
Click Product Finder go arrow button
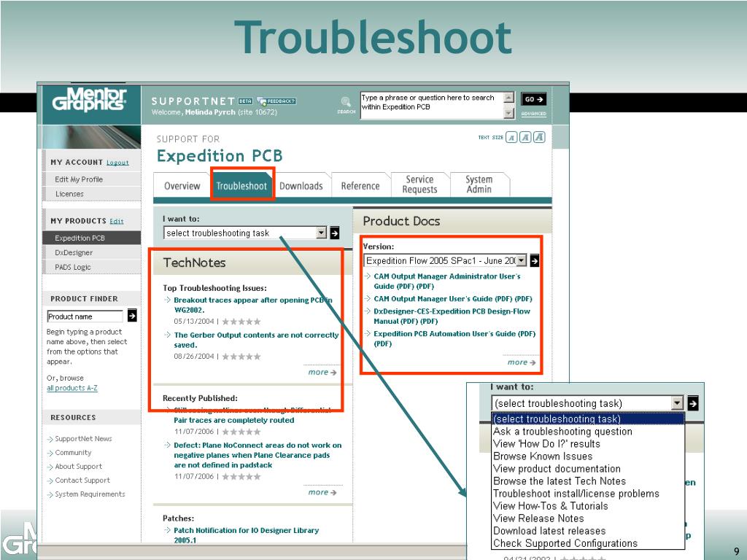132,316
